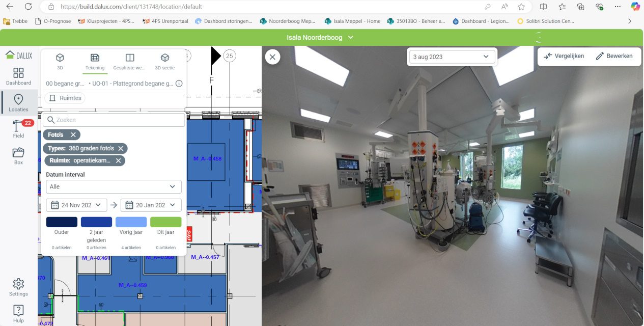Click the Ruimtes button

coord(65,98)
